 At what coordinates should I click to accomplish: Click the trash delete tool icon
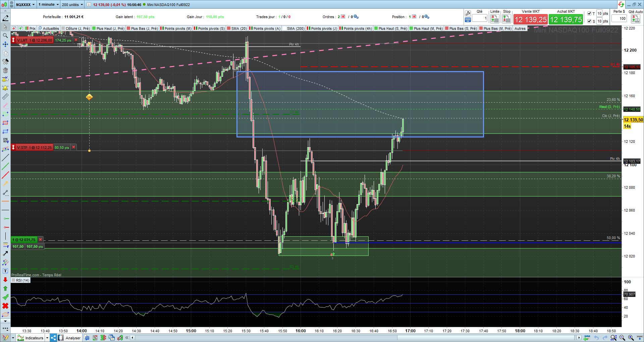point(5,70)
